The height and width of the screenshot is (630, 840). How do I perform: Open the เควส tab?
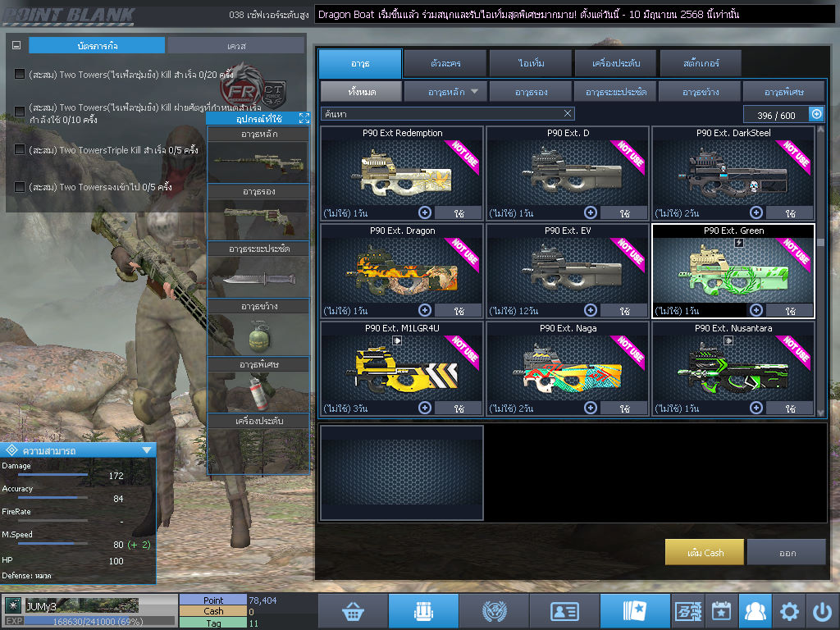(236, 46)
